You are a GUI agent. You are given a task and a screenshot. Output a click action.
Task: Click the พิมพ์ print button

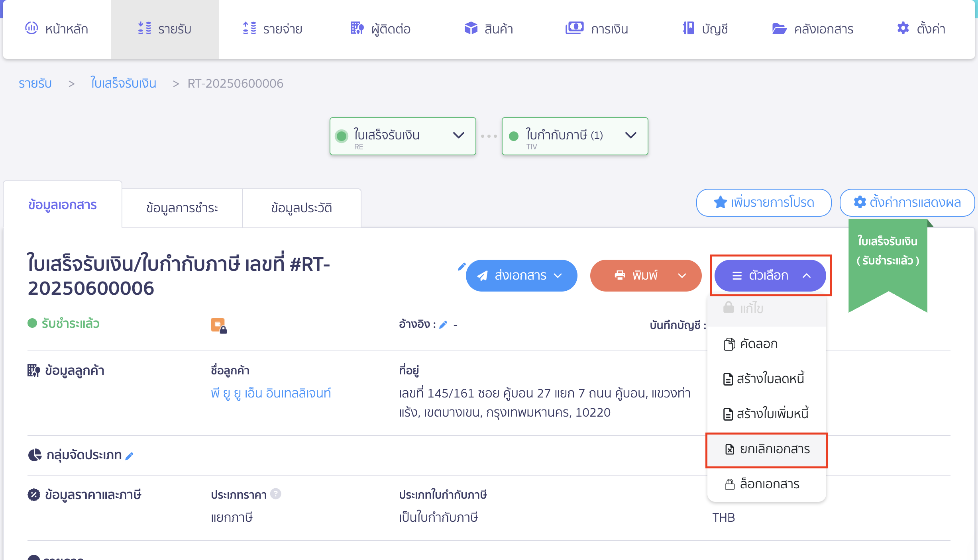click(x=646, y=276)
